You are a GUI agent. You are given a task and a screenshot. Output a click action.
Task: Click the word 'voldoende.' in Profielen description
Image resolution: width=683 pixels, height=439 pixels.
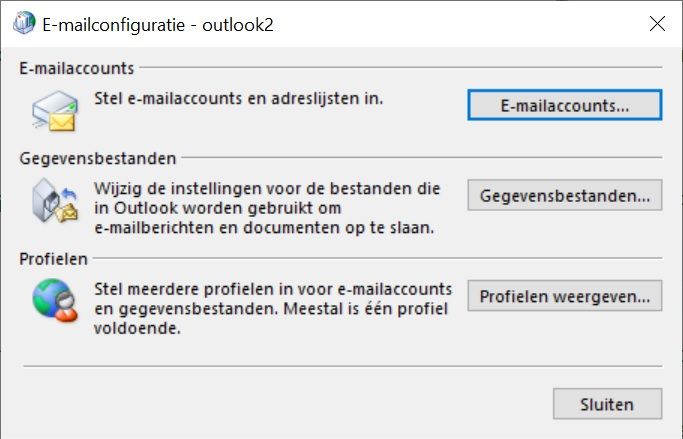coord(137,328)
